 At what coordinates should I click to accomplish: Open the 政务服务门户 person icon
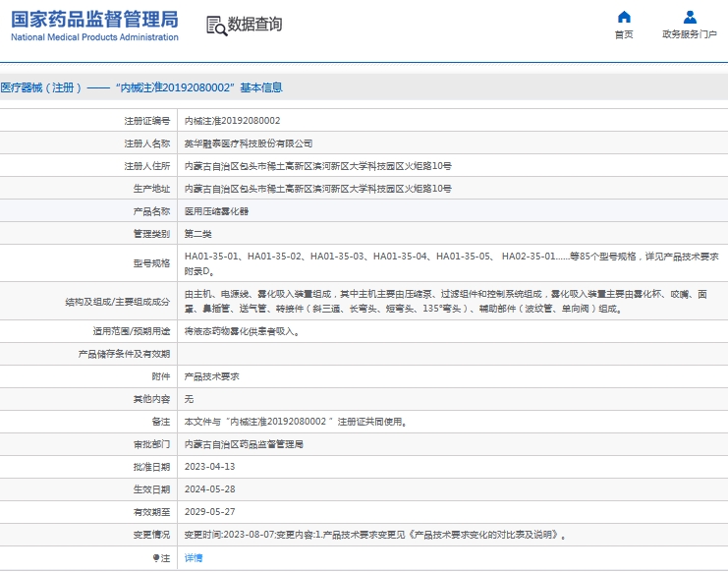coord(690,17)
